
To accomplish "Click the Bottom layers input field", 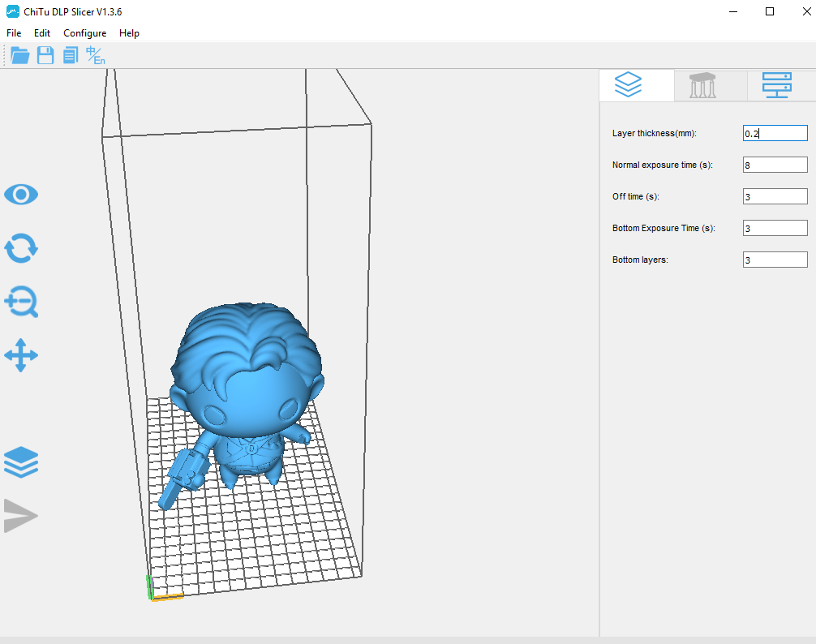I will point(775,260).
